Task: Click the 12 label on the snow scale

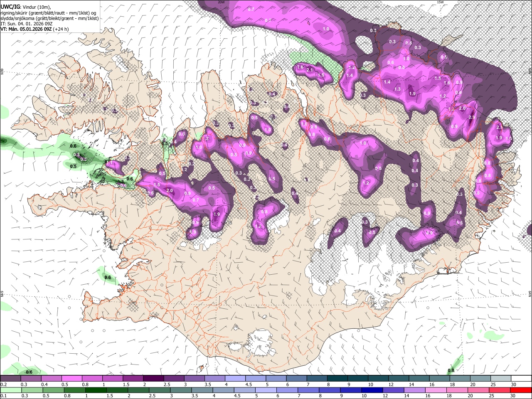Action: pos(391,384)
